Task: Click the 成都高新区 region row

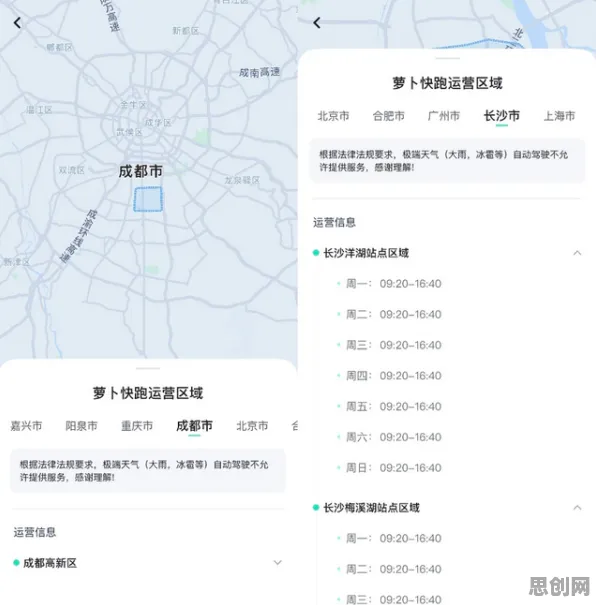Action: pos(148,563)
